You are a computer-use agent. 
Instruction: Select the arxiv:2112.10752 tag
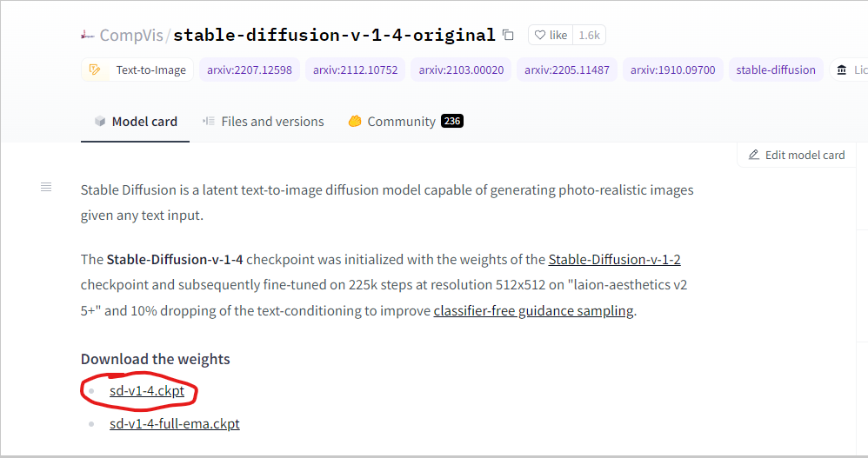click(355, 70)
